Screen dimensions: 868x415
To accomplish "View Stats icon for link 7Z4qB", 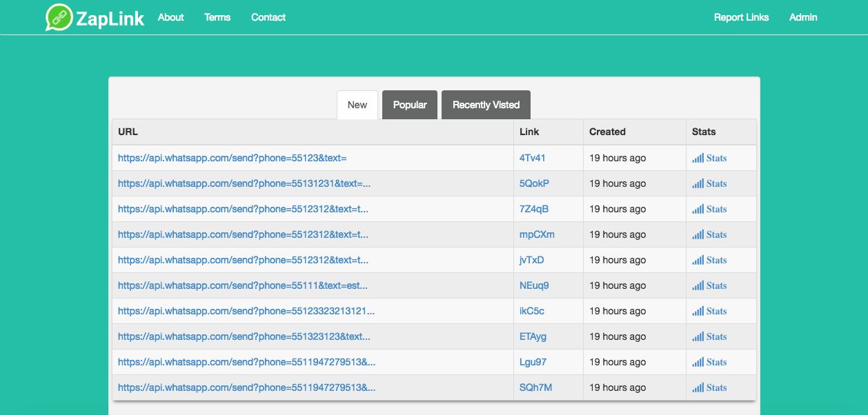I will point(698,209).
